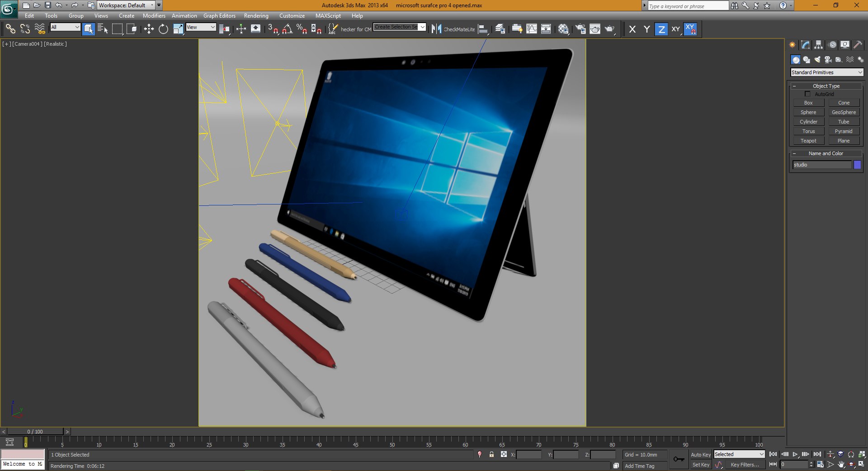Click the Set Key button
The width and height of the screenshot is (868, 471).
coord(701,465)
